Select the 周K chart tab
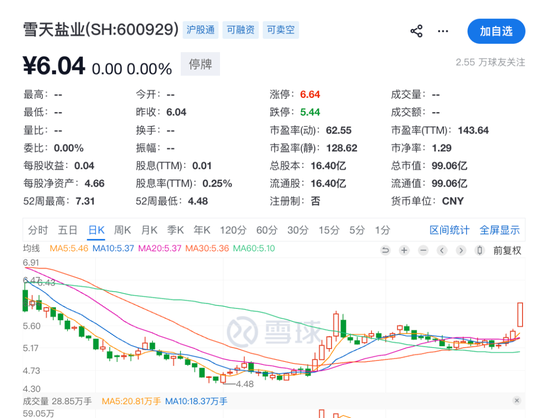Screen dimensions: 550x418 click(122, 230)
